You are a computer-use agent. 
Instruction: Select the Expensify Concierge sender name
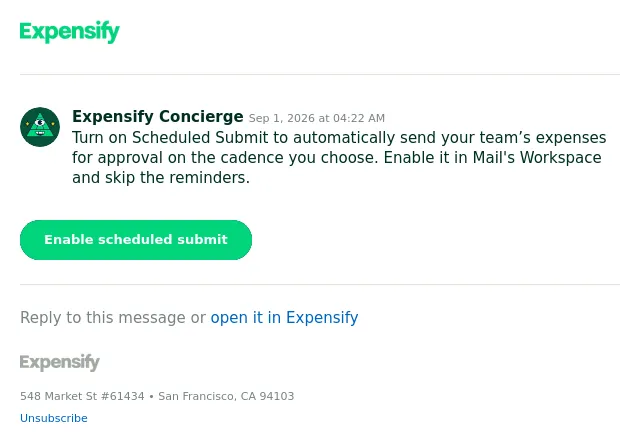coord(158,117)
